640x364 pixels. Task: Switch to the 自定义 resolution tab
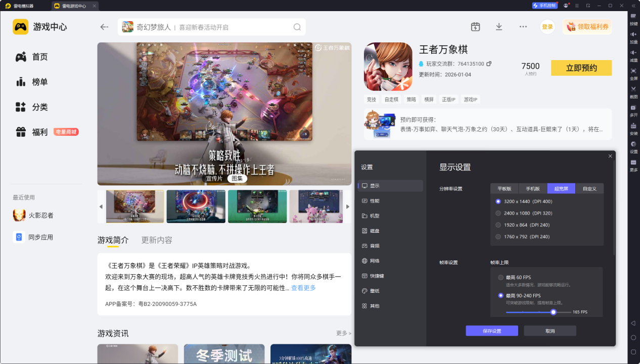point(589,188)
